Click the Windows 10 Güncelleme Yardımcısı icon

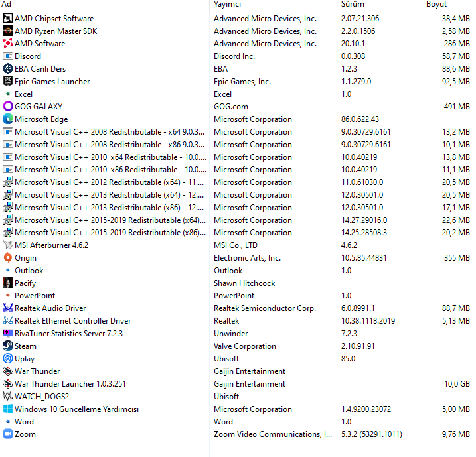point(8,409)
